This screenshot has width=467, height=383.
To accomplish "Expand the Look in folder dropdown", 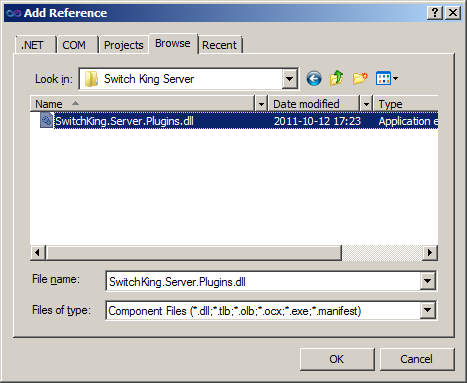I will [x=289, y=79].
